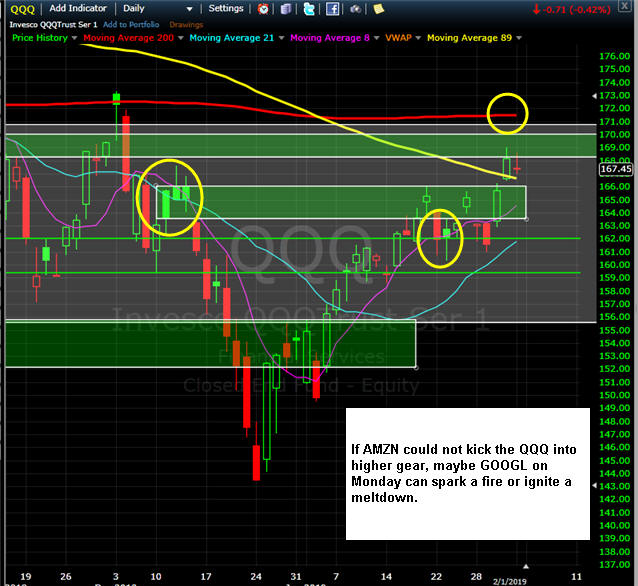This screenshot has width=638, height=586.
Task: Click the QQQ ticker symbol field
Action: pos(22,8)
